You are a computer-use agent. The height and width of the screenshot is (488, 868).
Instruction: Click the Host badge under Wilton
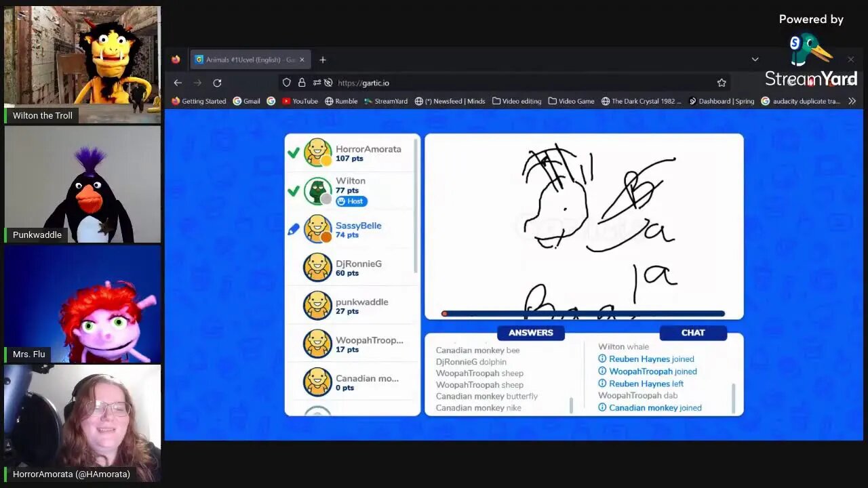click(351, 201)
